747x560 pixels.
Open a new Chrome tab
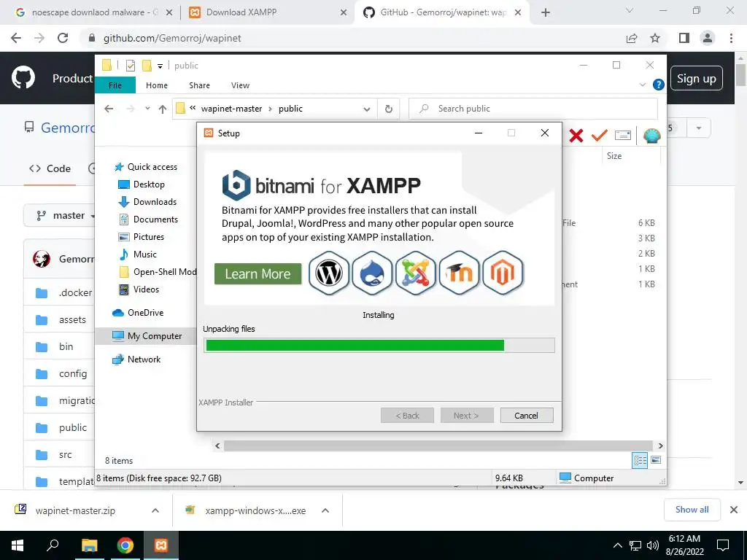[x=546, y=12]
